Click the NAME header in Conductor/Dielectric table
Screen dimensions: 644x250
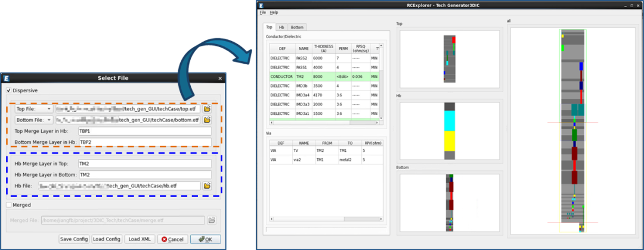point(304,48)
